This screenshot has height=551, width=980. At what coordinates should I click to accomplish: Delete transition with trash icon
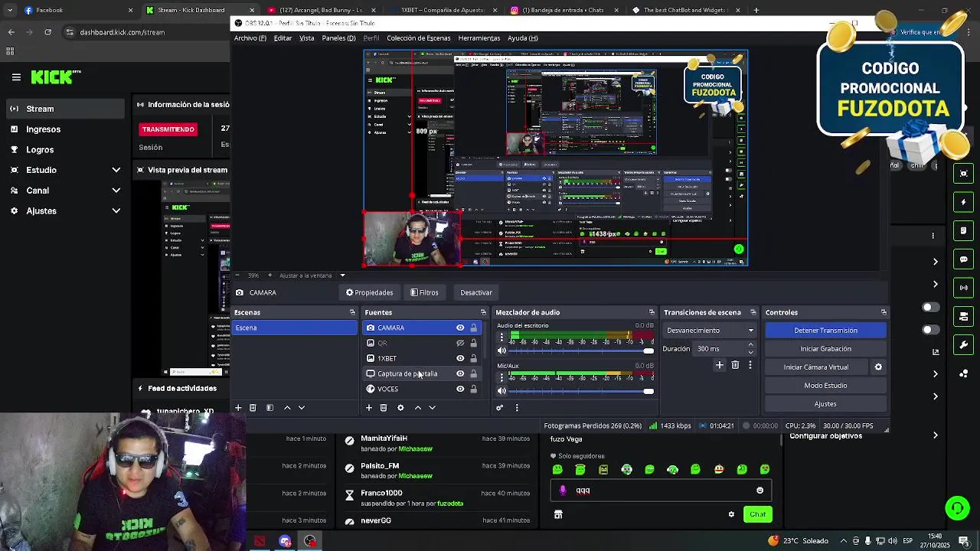click(x=735, y=365)
